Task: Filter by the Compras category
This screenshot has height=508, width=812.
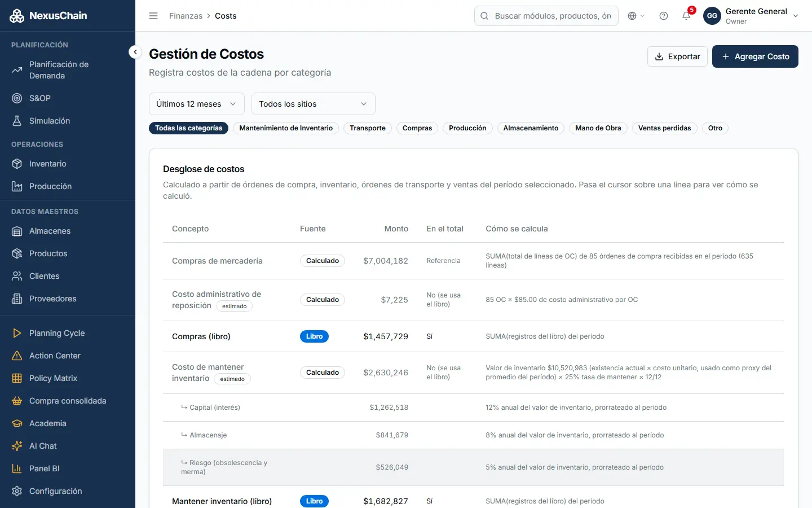Action: pyautogui.click(x=417, y=128)
